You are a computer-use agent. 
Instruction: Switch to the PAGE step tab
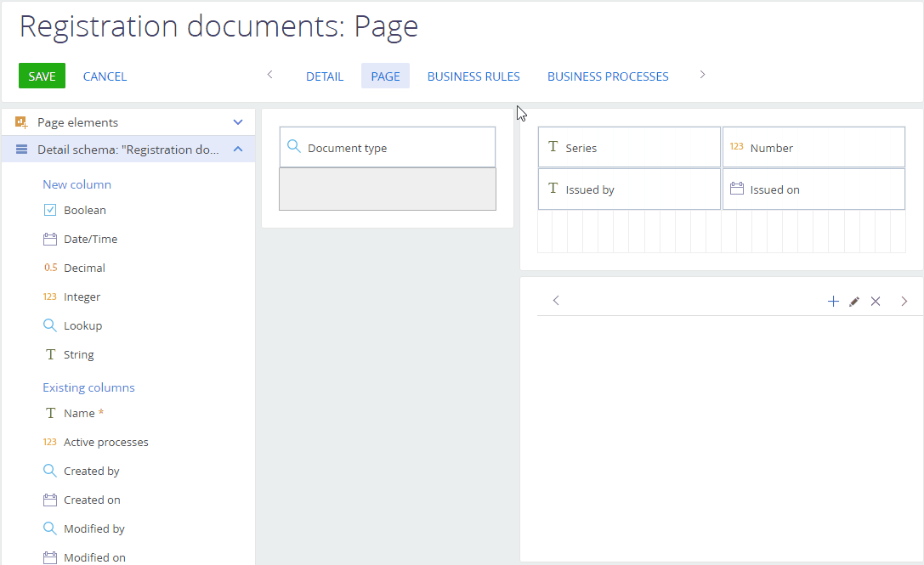(385, 76)
